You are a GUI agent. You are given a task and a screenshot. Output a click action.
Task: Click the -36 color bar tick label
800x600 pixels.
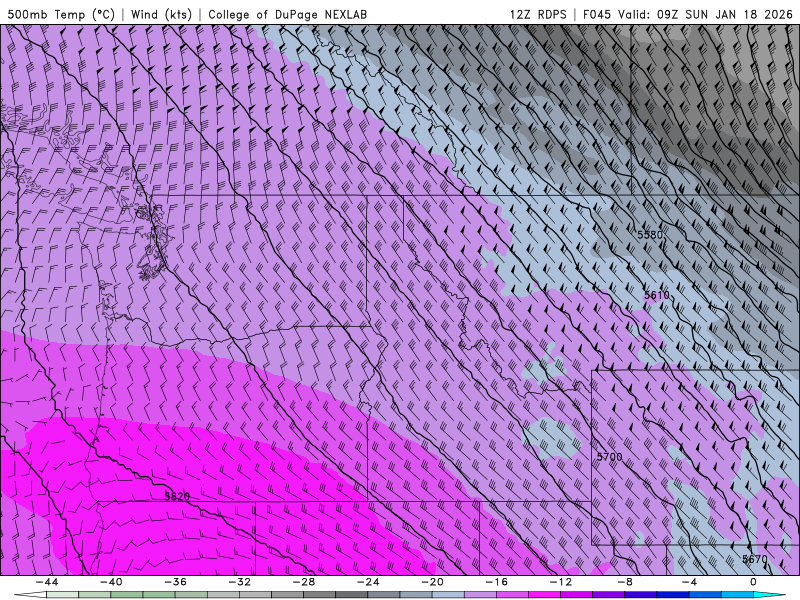click(x=175, y=582)
